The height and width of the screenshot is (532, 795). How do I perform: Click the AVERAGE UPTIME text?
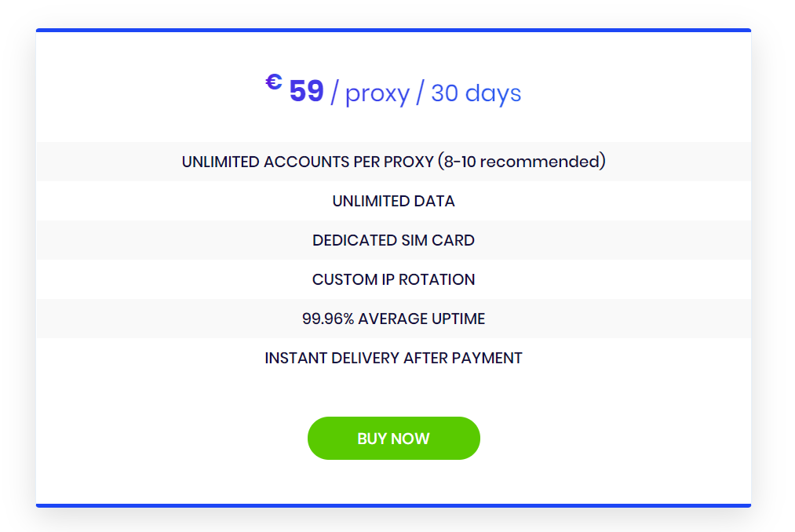pyautogui.click(x=421, y=319)
